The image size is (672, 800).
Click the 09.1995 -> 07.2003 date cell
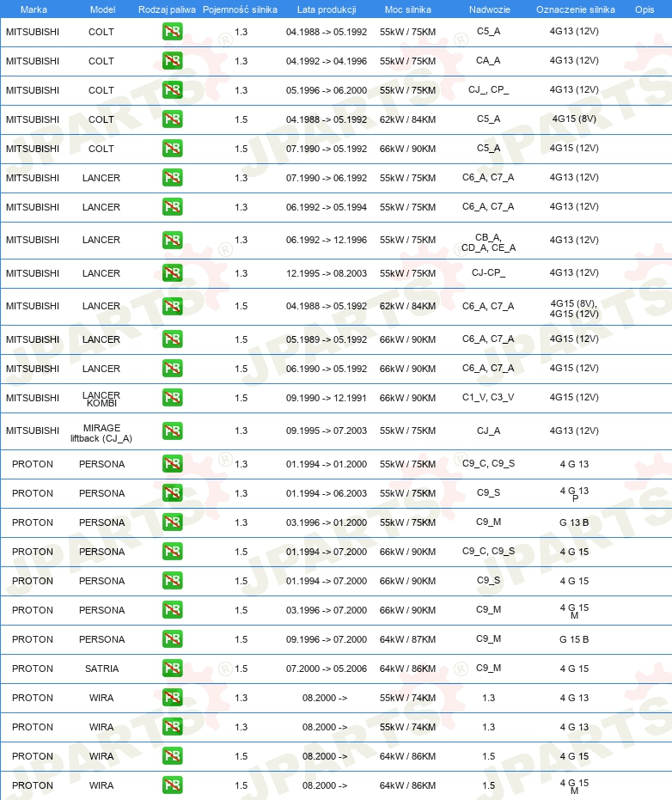coord(327,431)
